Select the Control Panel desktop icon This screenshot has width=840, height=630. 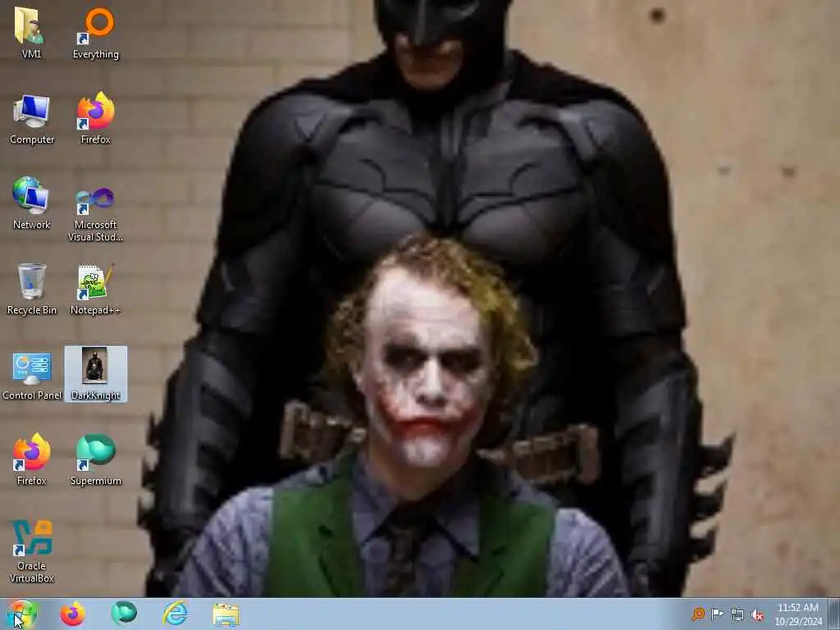pos(32,375)
